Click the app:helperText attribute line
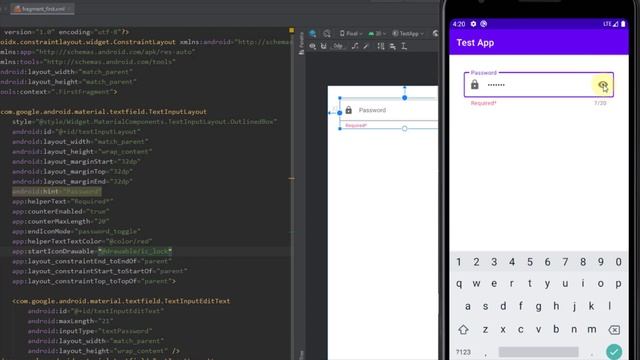 pyautogui.click(x=62, y=201)
